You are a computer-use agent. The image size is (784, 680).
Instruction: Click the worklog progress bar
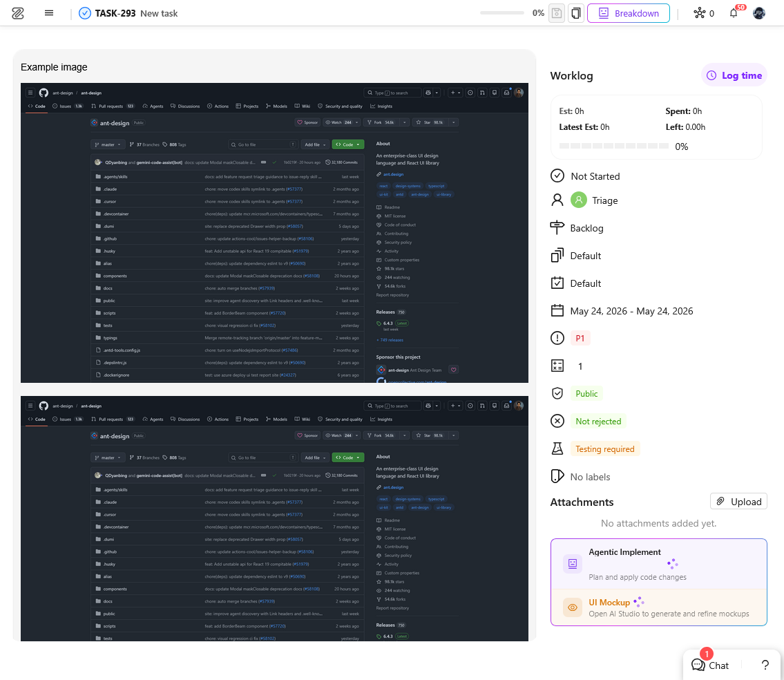coord(613,146)
